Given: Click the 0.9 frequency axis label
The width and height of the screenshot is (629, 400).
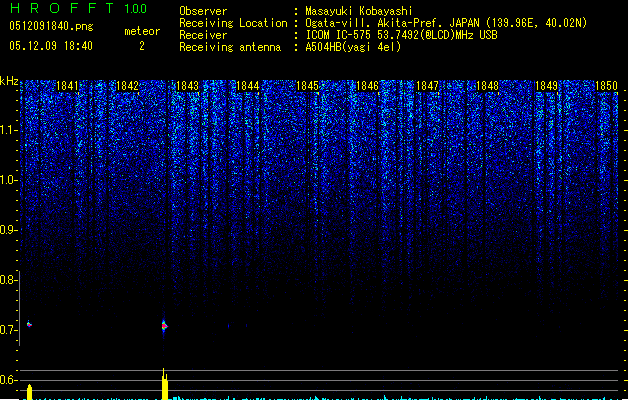Looking at the screenshot, I should click(8, 230).
